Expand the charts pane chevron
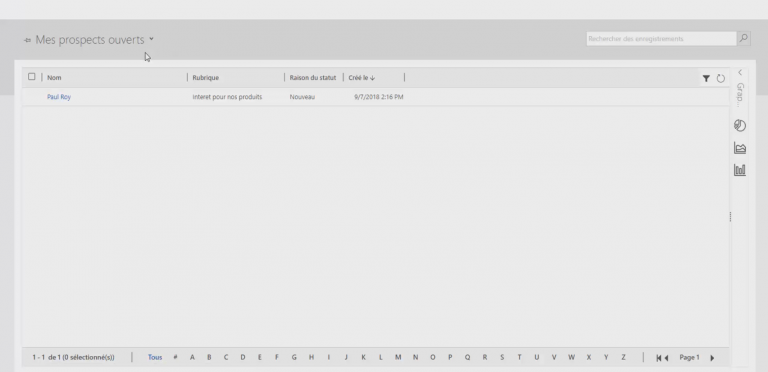The height and width of the screenshot is (372, 768). [x=740, y=72]
